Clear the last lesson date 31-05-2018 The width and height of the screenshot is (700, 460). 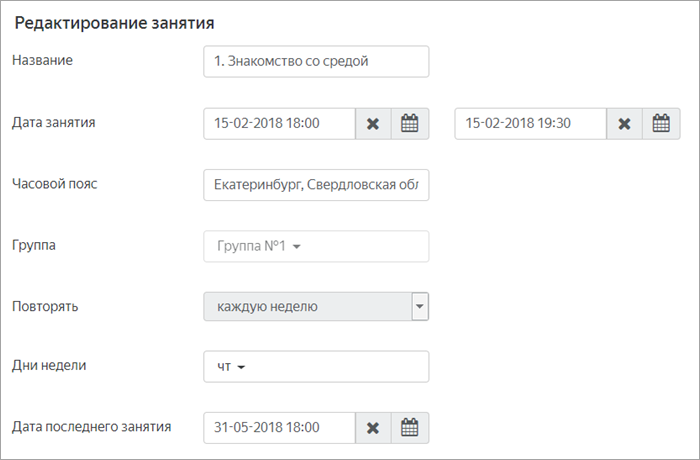373,428
